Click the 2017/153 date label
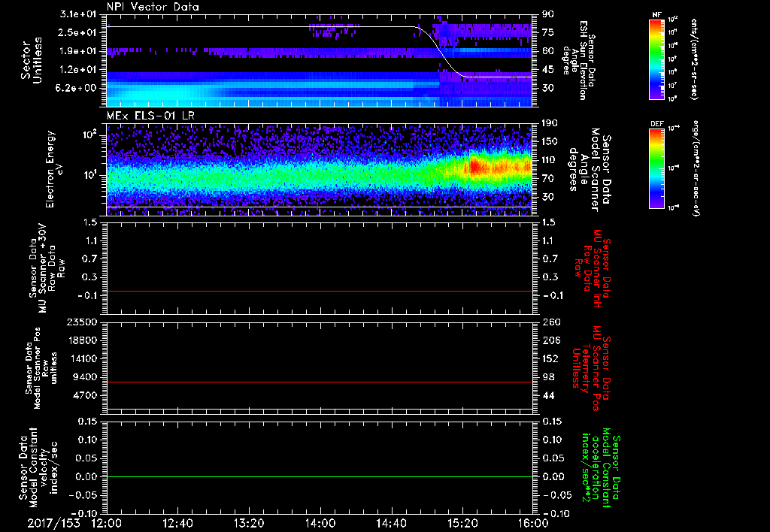 tap(53, 522)
